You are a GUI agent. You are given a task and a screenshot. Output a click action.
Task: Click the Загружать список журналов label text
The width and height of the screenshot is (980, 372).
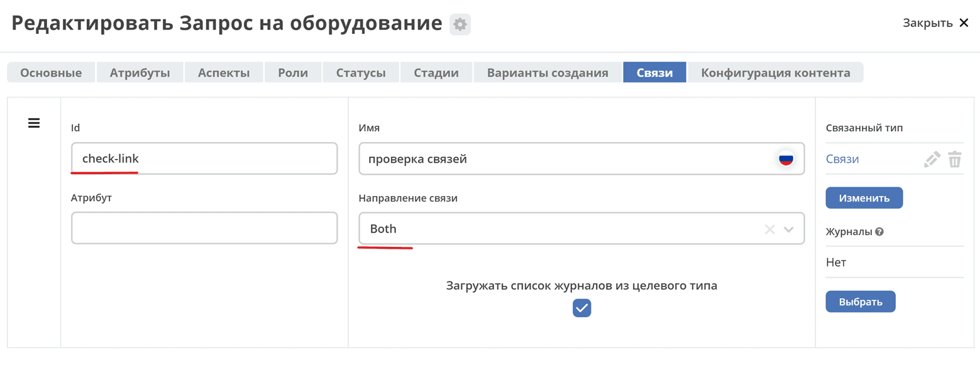point(581,285)
